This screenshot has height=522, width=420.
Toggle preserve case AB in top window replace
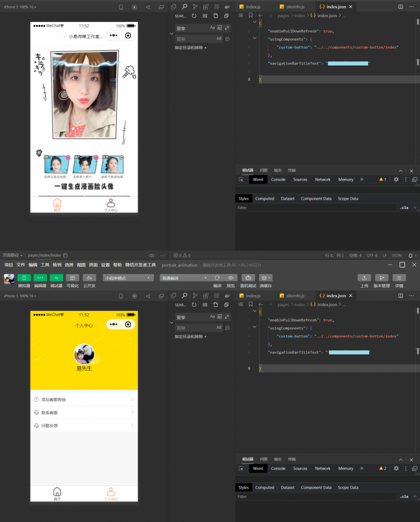click(x=219, y=38)
